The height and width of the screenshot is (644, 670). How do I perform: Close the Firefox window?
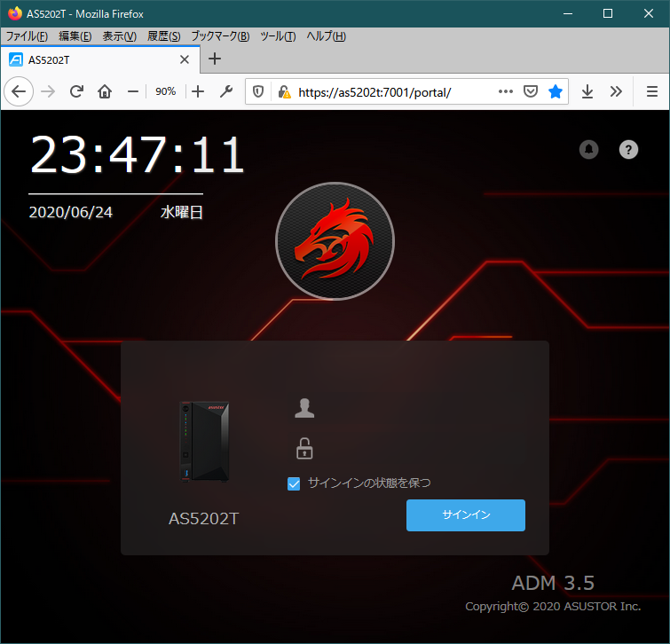pos(648,13)
